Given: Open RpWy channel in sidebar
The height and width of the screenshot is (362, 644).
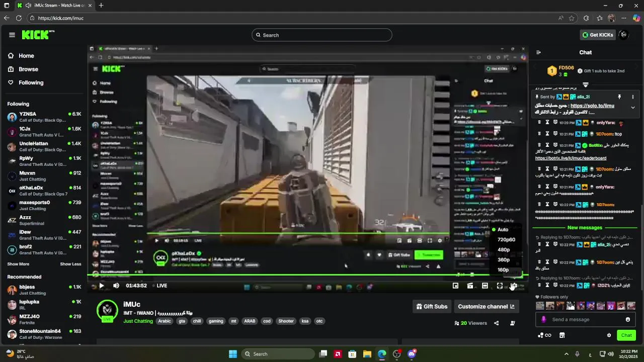Looking at the screenshot, I should tap(44, 161).
